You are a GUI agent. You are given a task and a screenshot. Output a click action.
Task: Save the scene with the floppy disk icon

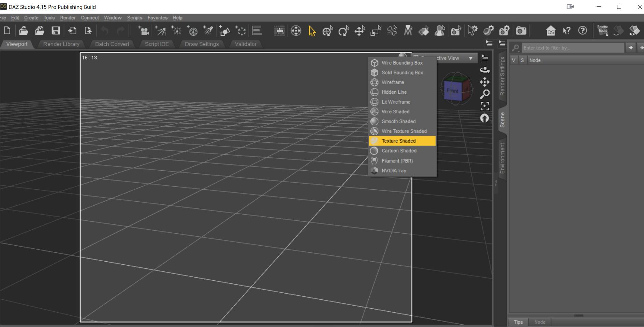point(56,31)
